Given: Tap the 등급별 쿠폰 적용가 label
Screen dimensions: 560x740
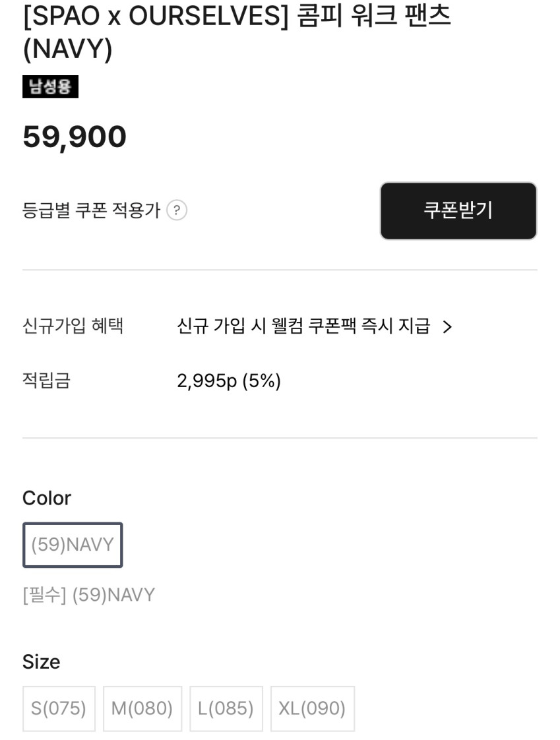Looking at the screenshot, I should tap(91, 210).
